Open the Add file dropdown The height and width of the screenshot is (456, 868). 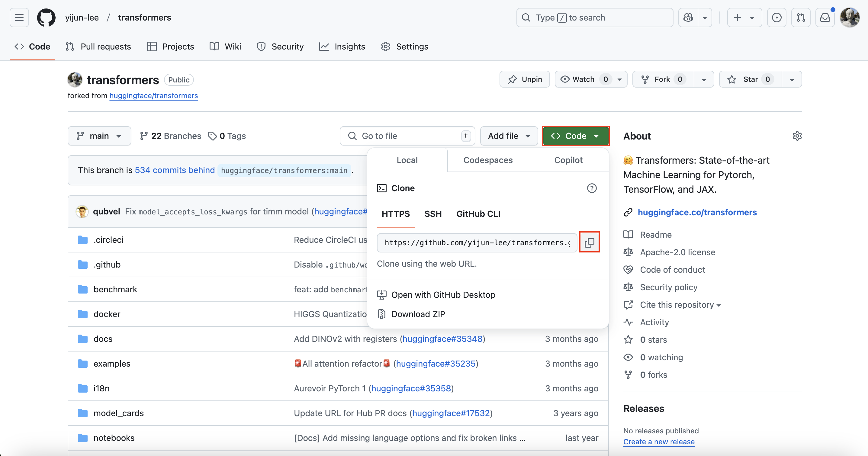[509, 136]
